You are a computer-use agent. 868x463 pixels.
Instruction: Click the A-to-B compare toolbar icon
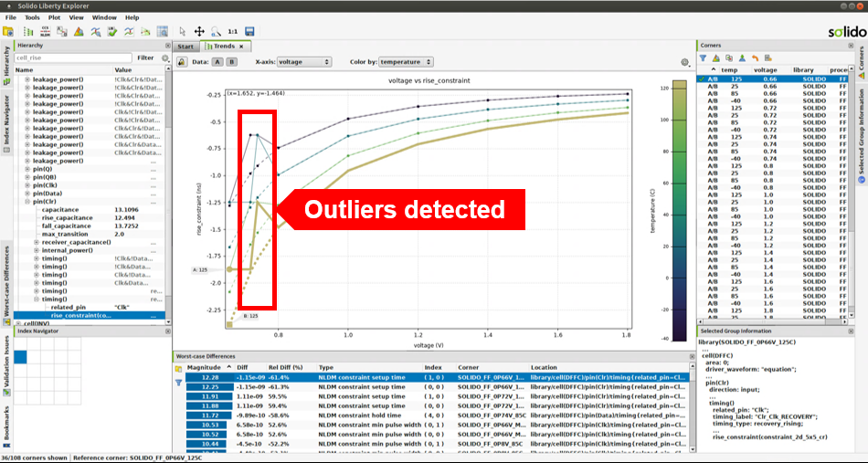[x=62, y=32]
